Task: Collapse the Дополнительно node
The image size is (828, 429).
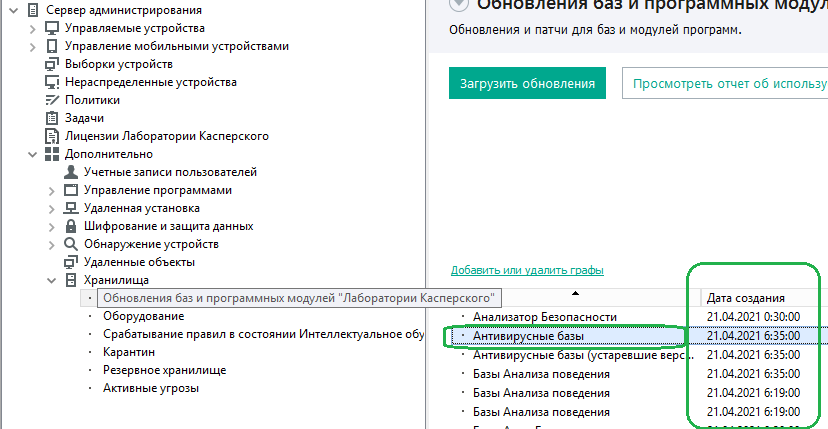Action: point(33,155)
